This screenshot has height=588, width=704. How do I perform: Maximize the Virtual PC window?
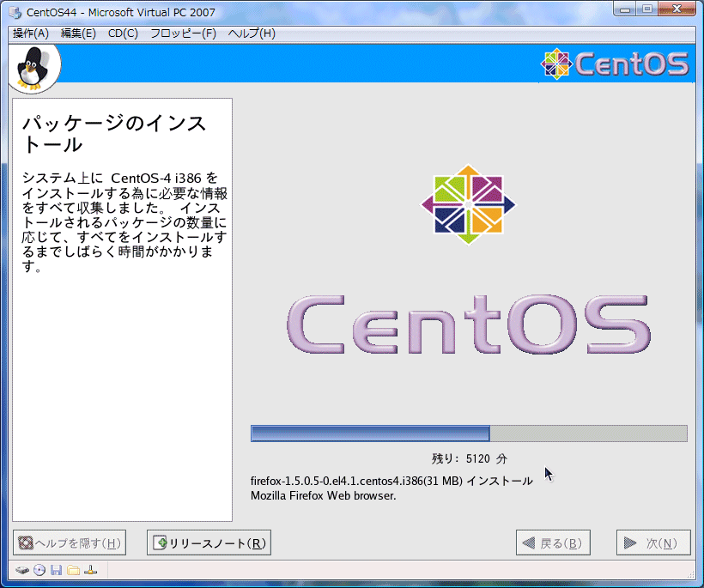tap(647, 9)
